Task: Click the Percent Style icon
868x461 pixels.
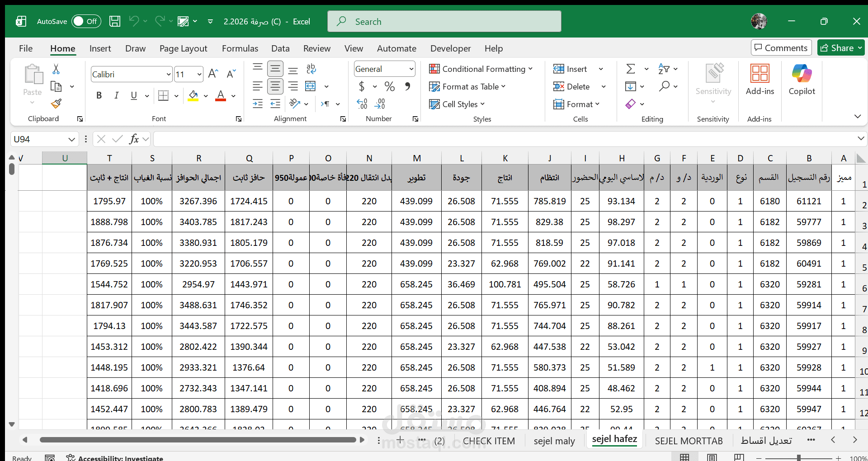Action: [x=389, y=86]
